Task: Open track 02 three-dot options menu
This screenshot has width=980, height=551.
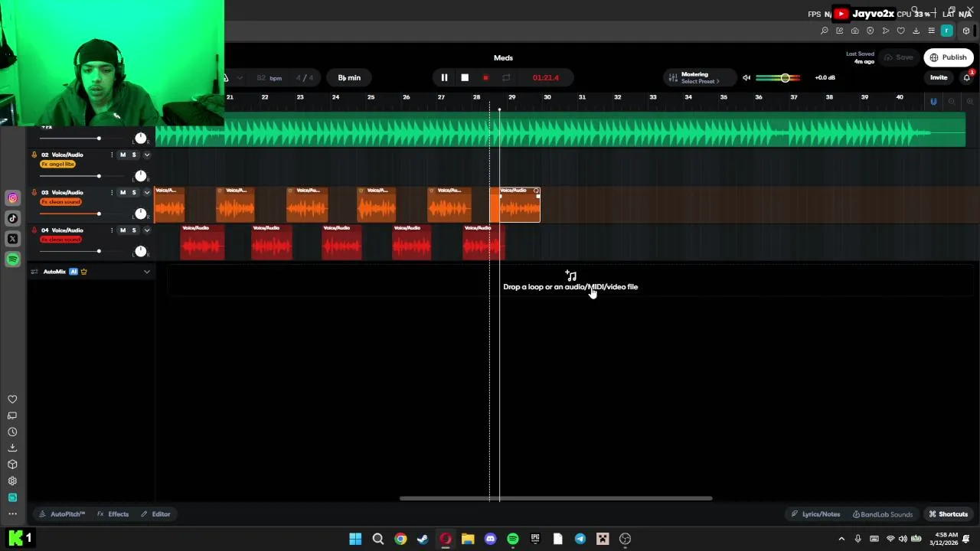Action: coord(112,155)
